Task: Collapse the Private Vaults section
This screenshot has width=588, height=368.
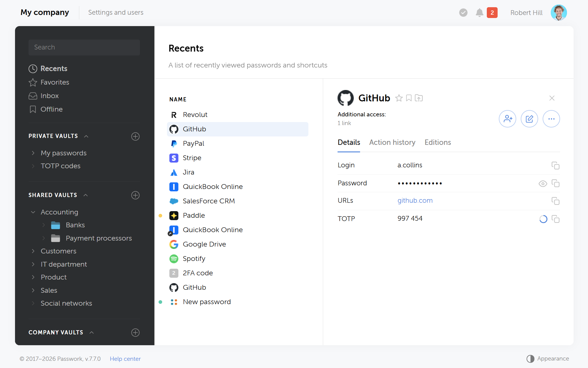Action: click(x=86, y=136)
